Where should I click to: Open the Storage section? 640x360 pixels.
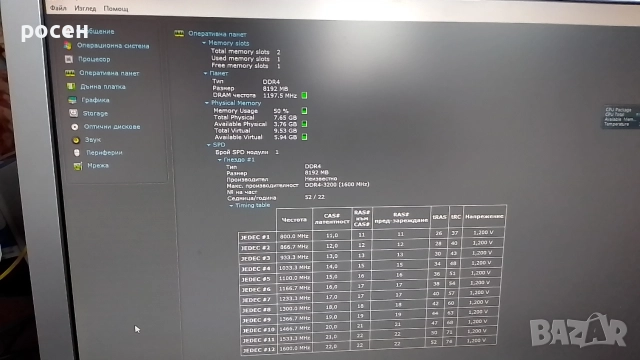tap(96, 113)
